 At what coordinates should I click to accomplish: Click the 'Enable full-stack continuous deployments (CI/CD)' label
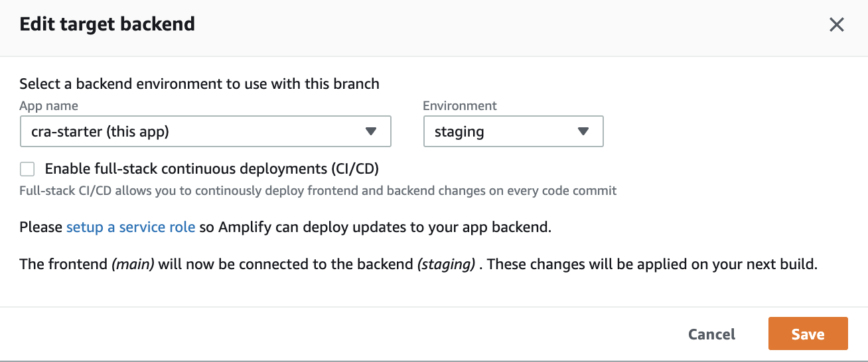pos(212,169)
